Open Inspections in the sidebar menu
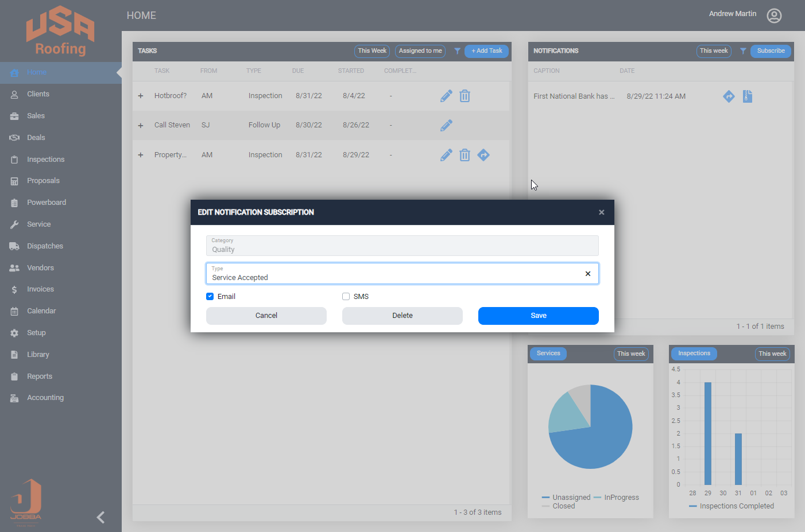The image size is (805, 532). (45, 160)
